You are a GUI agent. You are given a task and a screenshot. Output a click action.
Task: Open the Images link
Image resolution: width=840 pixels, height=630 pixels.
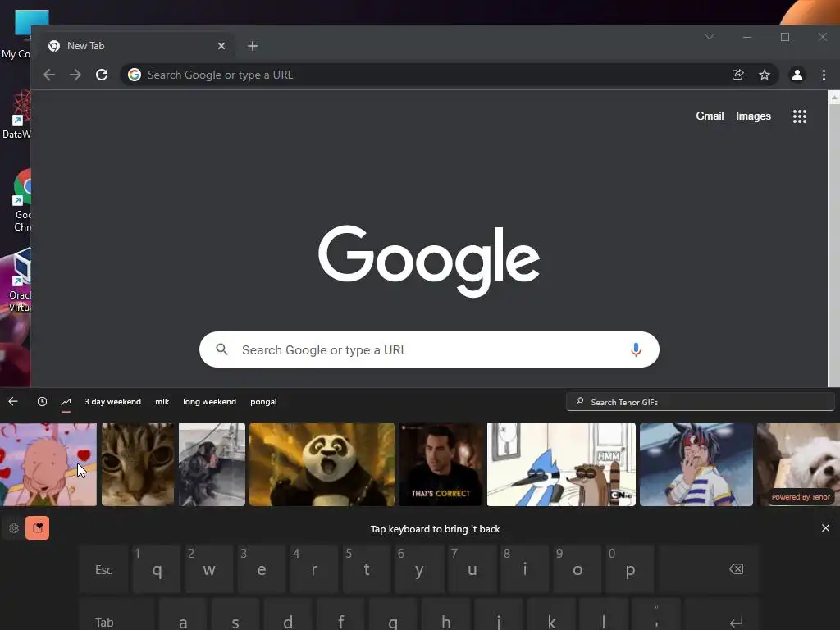[753, 116]
